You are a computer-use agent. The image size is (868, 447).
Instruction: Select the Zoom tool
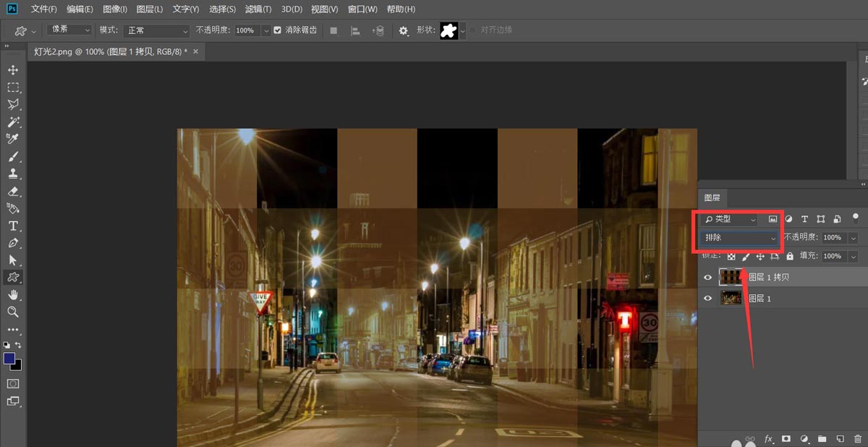click(x=13, y=312)
